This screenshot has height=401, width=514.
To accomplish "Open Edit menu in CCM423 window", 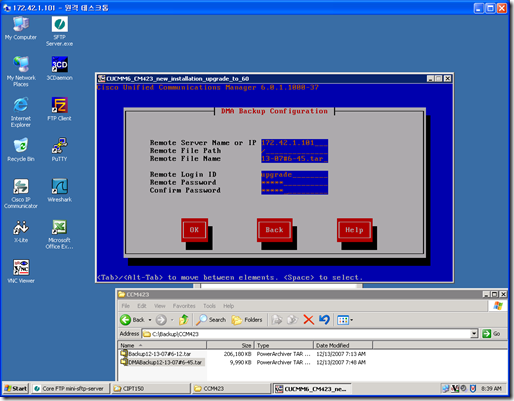I will coord(142,306).
